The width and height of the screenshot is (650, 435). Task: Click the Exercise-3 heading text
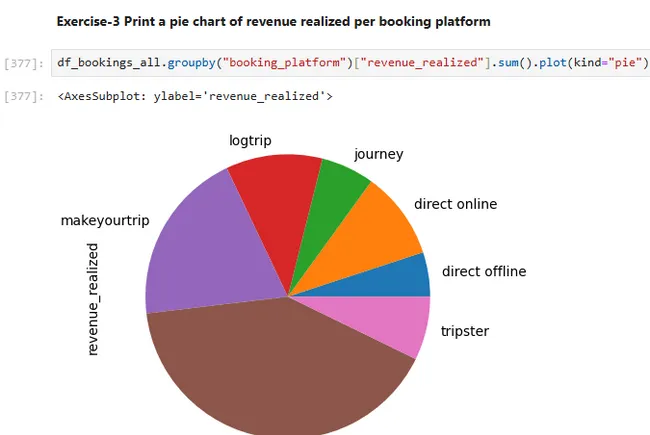[274, 22]
